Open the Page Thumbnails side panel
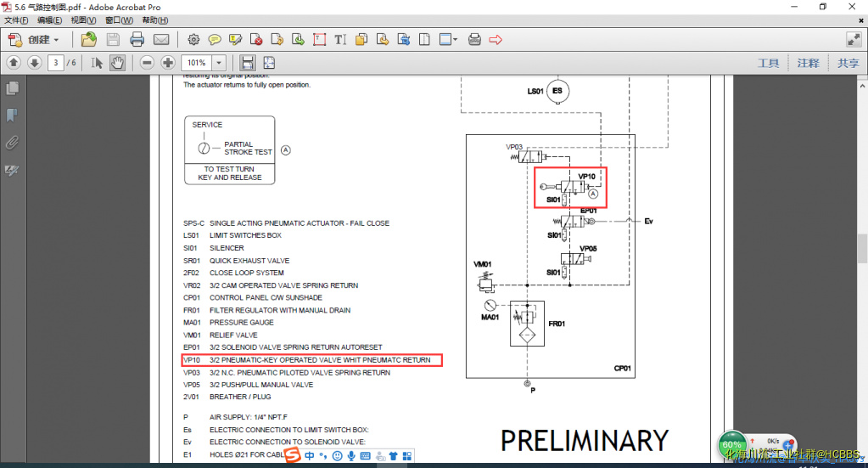The height and width of the screenshot is (468, 868). point(12,88)
